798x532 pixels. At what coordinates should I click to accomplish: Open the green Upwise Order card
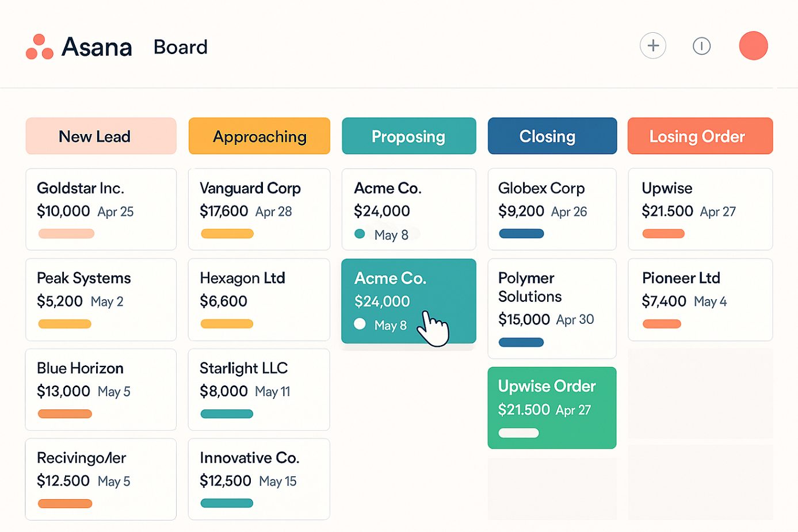pos(552,408)
